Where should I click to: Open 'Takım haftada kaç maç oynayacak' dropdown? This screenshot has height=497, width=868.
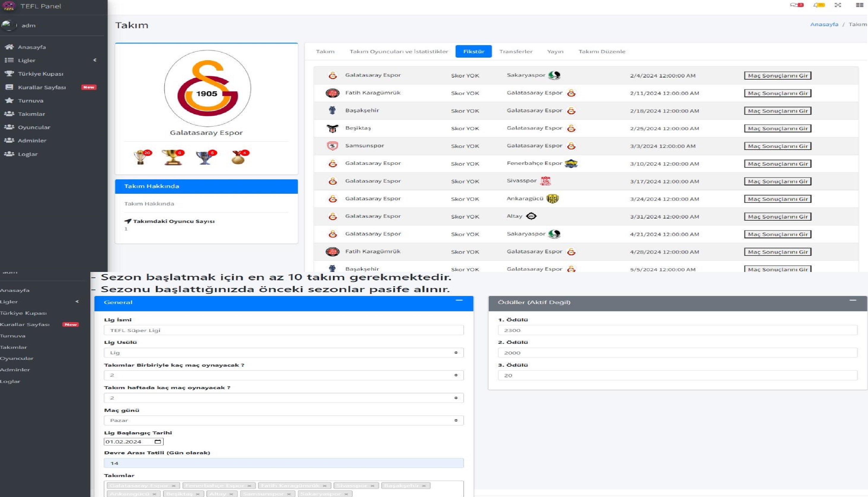click(x=284, y=398)
